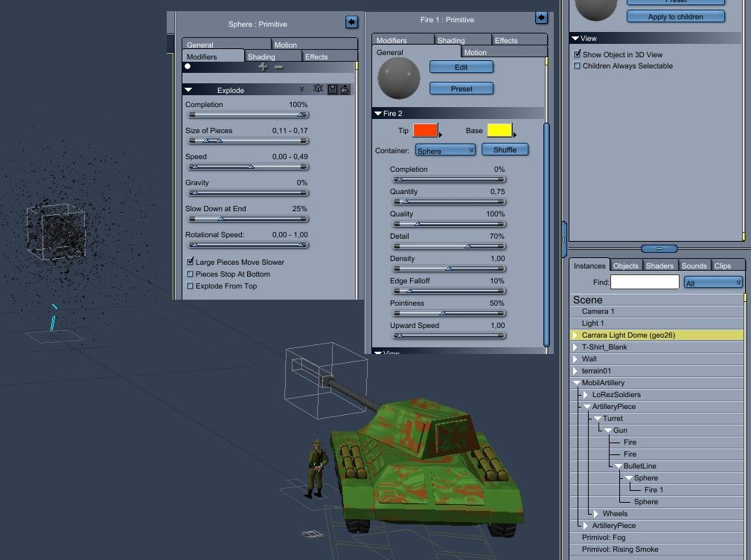Load Explode modifier settings with folder icon
The height and width of the screenshot is (560, 751).
point(345,89)
